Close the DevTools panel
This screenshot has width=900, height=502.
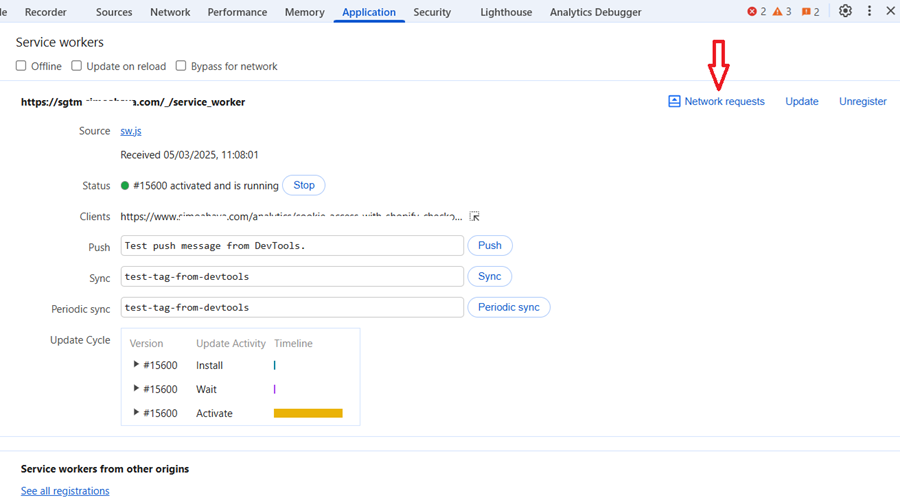890,11
